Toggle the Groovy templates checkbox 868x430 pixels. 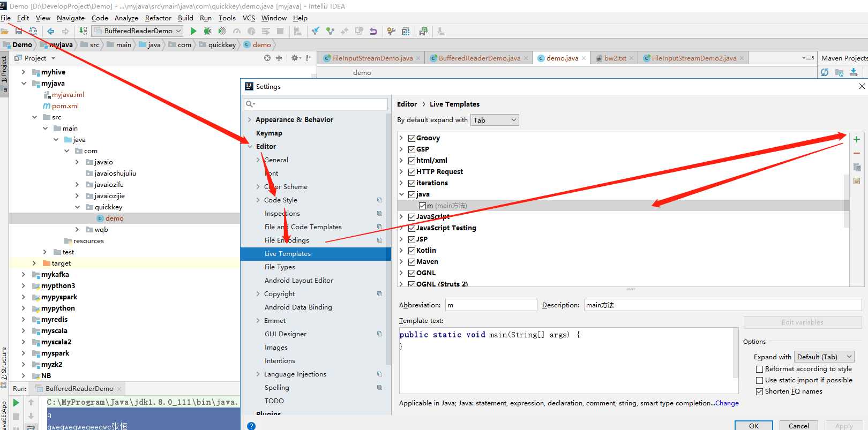(x=411, y=138)
